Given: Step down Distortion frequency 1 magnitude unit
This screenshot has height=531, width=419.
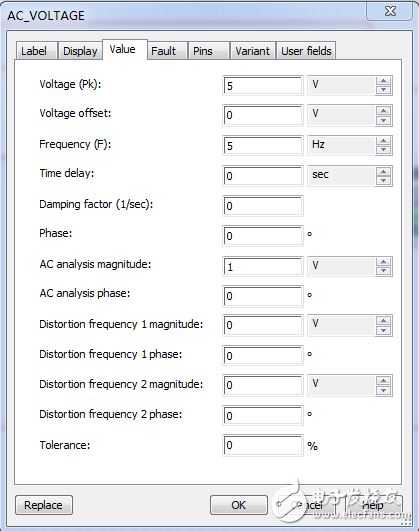Looking at the screenshot, I should tap(383, 331).
